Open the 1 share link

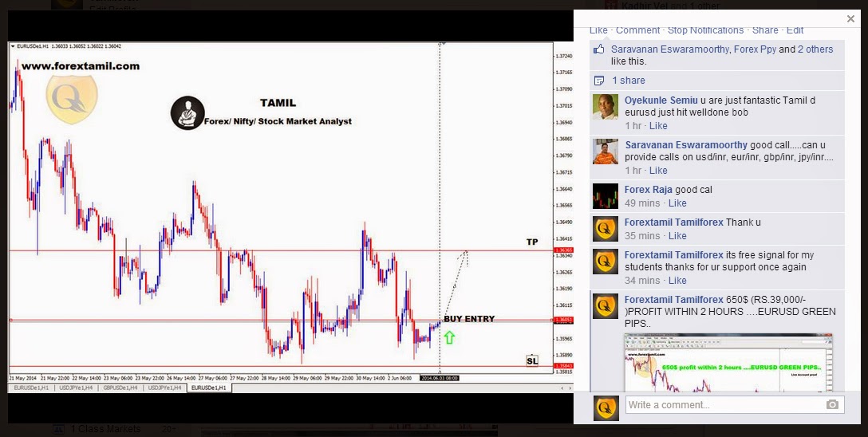point(629,81)
